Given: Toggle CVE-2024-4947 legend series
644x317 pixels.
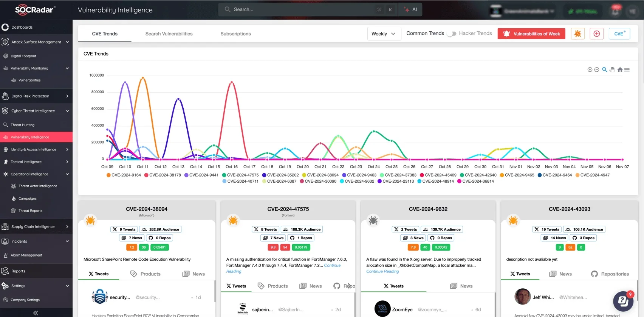Looking at the screenshot, I should 593,175.
